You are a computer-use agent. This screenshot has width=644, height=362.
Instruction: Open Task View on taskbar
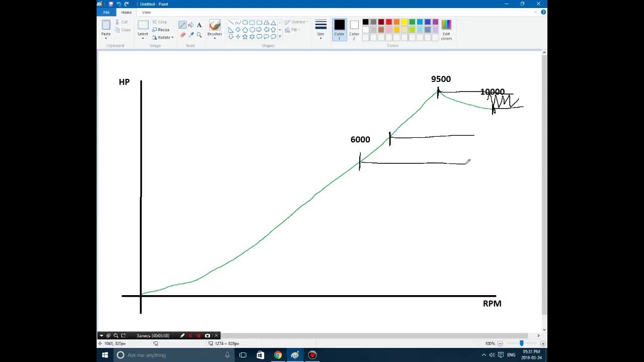[x=243, y=355]
